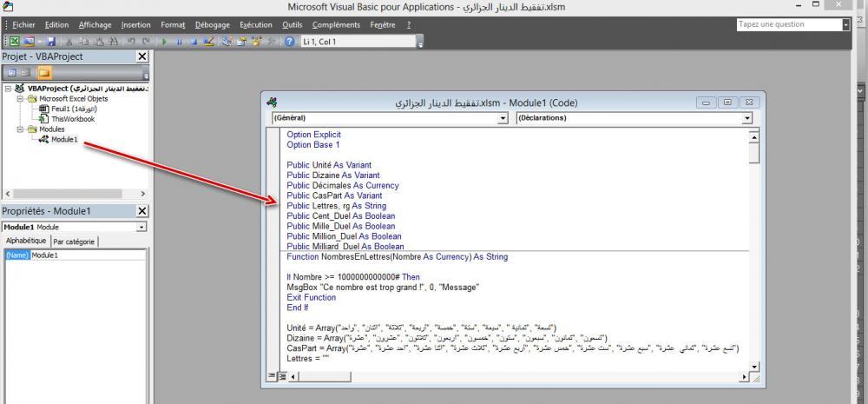Viewport: 868px width, 404px height.
Task: Open the Débogage menu
Action: pyautogui.click(x=213, y=25)
